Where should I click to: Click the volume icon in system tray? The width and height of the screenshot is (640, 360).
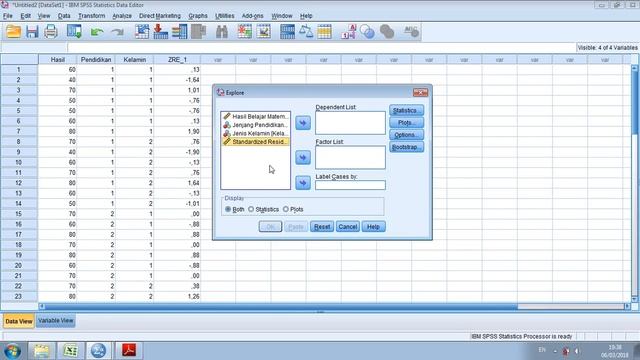577,351
